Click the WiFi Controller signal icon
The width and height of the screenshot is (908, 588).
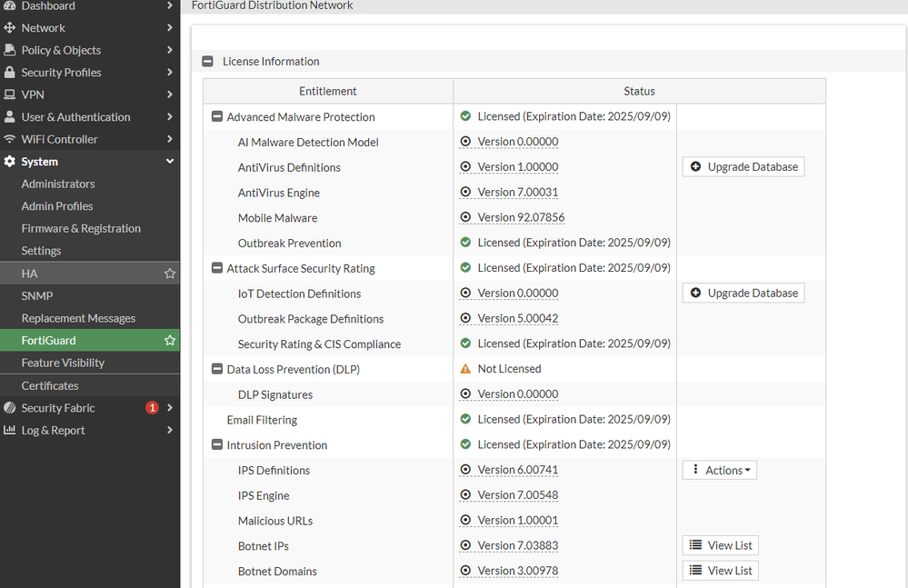(9, 139)
